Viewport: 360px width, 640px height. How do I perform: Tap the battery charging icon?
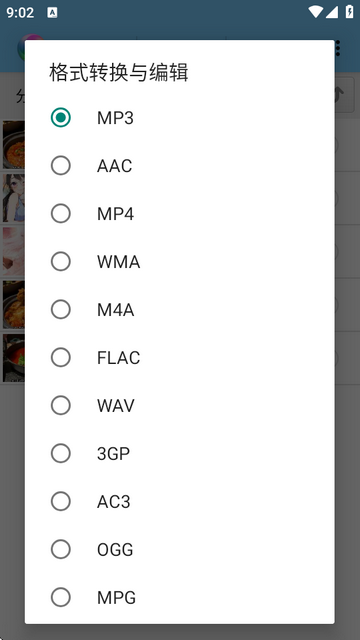pyautogui.click(x=350, y=12)
